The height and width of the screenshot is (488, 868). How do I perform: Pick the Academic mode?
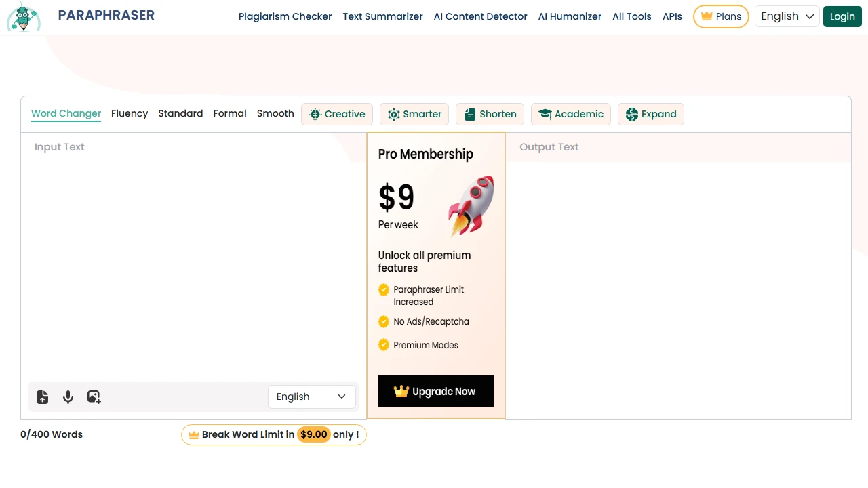571,114
